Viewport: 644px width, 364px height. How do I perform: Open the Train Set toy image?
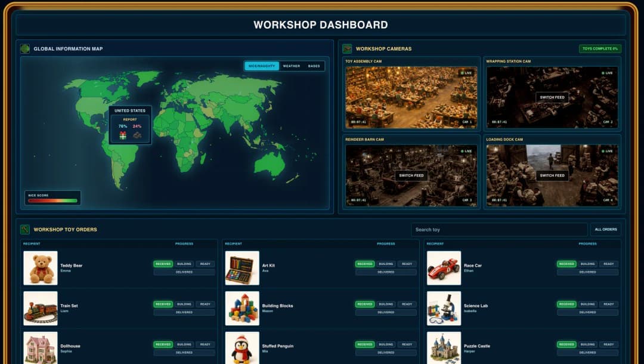click(41, 308)
